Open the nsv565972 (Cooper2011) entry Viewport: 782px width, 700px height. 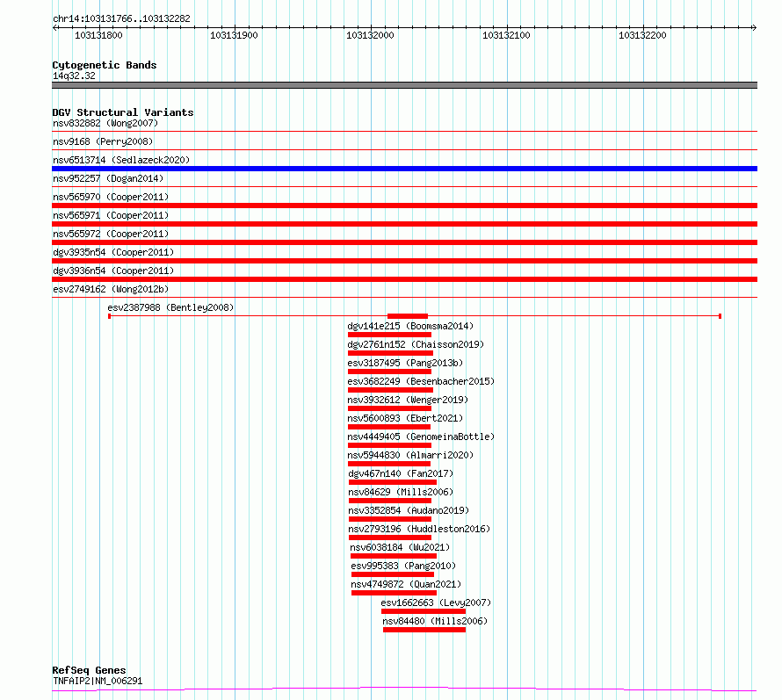[x=111, y=234]
